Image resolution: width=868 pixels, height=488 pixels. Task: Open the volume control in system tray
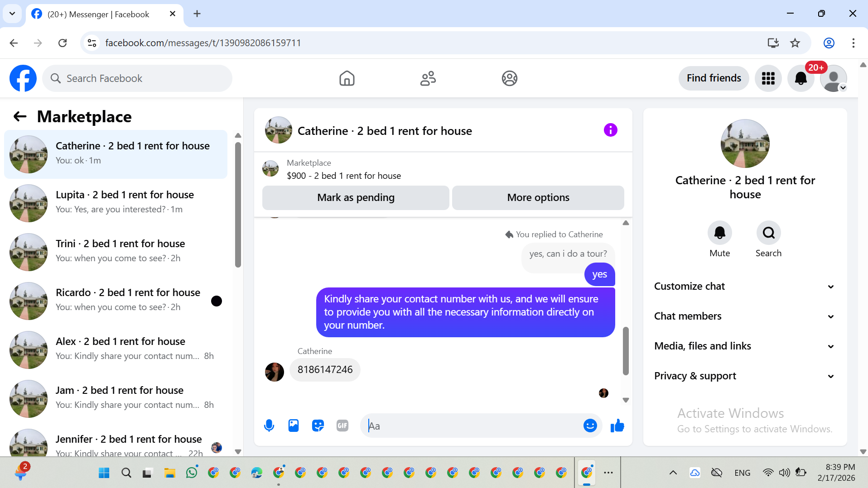click(x=784, y=473)
